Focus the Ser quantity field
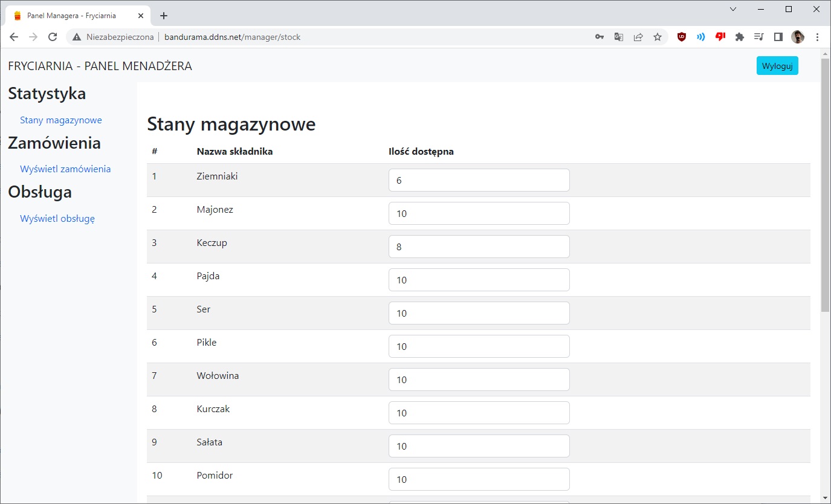831x504 pixels. click(479, 313)
